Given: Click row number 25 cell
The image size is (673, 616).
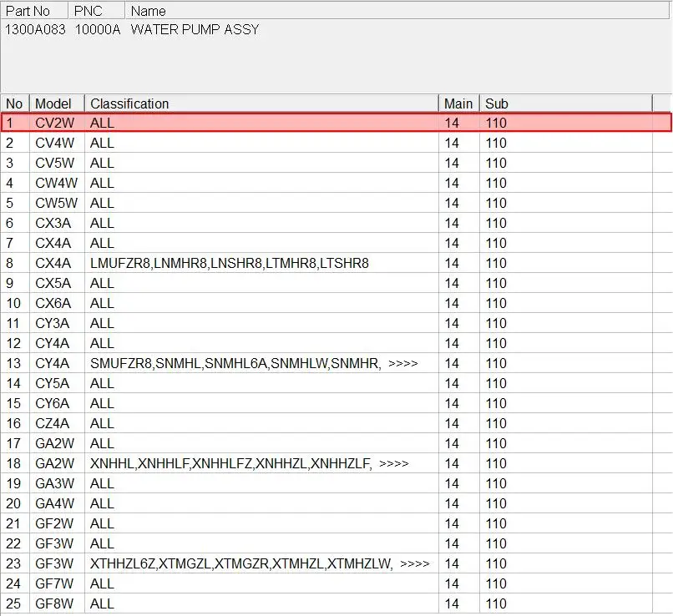Looking at the screenshot, I should [x=13, y=603].
